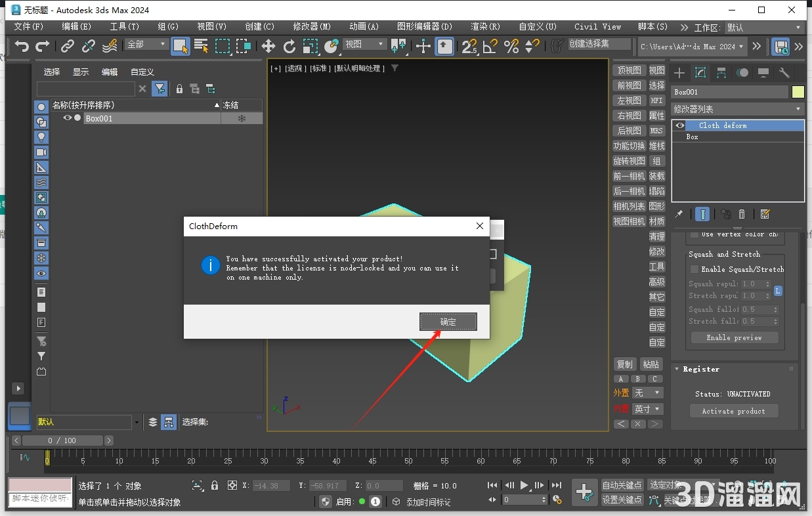The image size is (812, 516).
Task: Click the Enable preview button
Action: (734, 337)
